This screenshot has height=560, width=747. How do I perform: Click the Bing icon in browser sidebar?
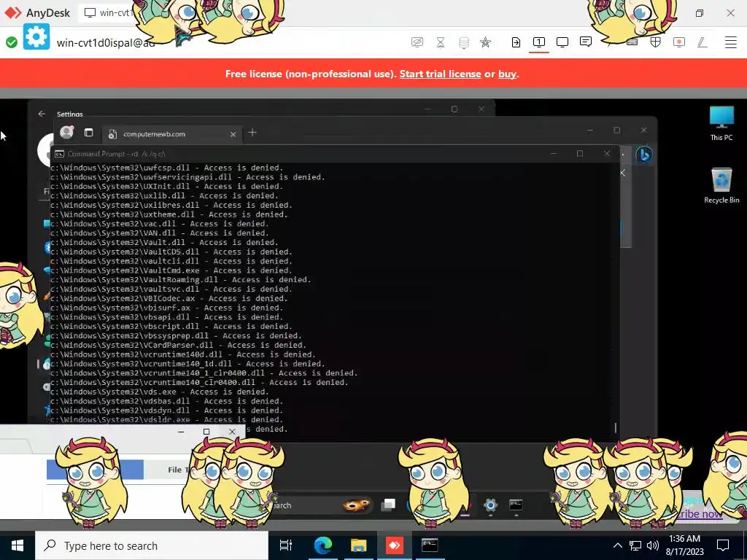point(643,155)
